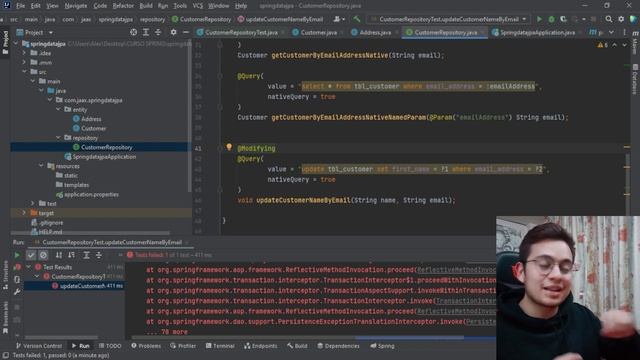Viewport: 640px width, 360px height.
Task: Click the console output horizontal scrollbar
Action: click(409, 338)
